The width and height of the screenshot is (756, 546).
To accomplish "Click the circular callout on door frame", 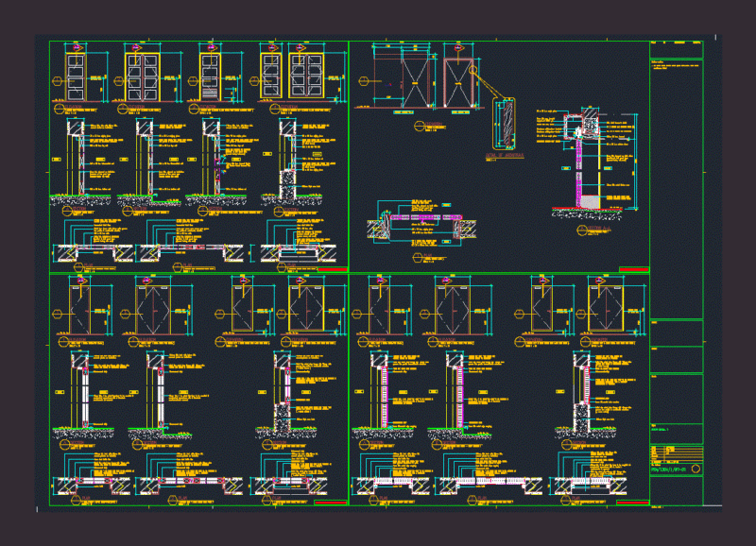I will (x=473, y=70).
